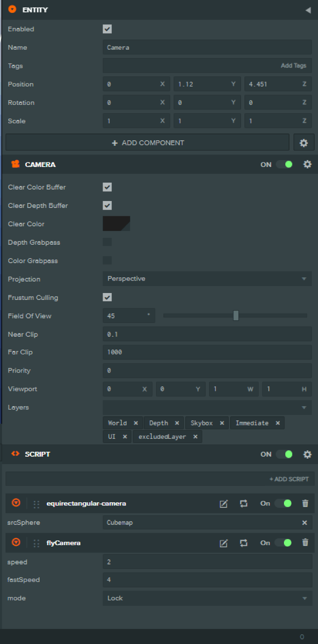Edit the equirectangular-camera script

[x=224, y=504]
